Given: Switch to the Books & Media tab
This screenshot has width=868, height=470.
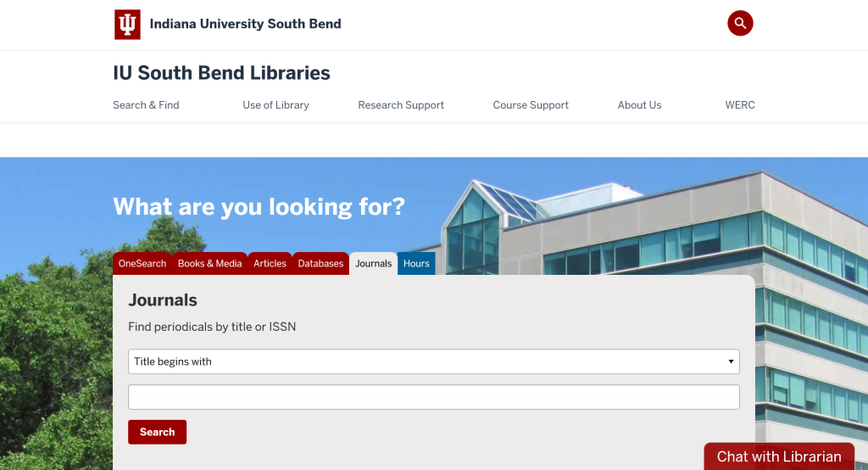Looking at the screenshot, I should [210, 263].
